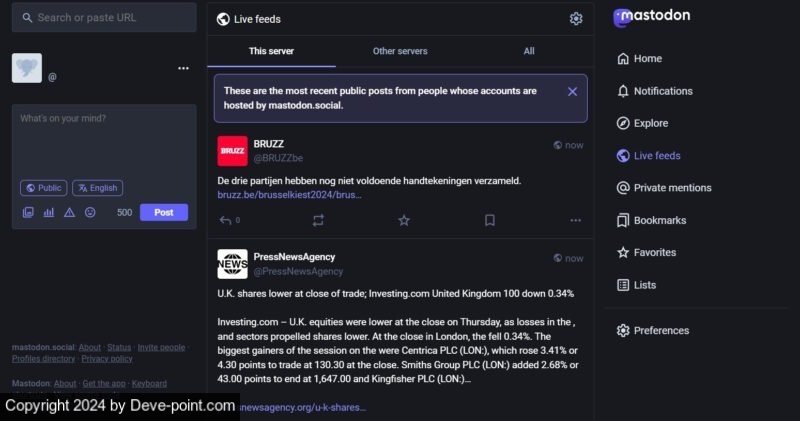This screenshot has width=800, height=421.
Task: Attach media to the new post
Action: pyautogui.click(x=28, y=212)
